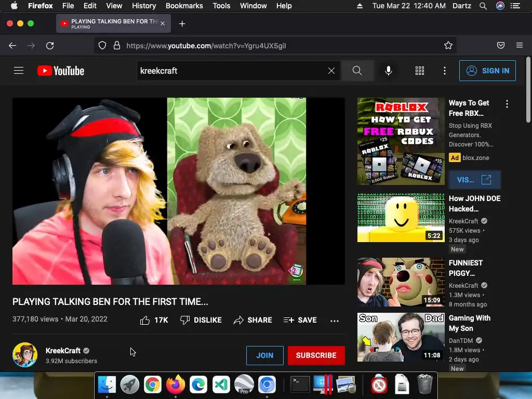The width and height of the screenshot is (532, 399).
Task: Click the page vertical scrollbar
Action: tap(528, 89)
